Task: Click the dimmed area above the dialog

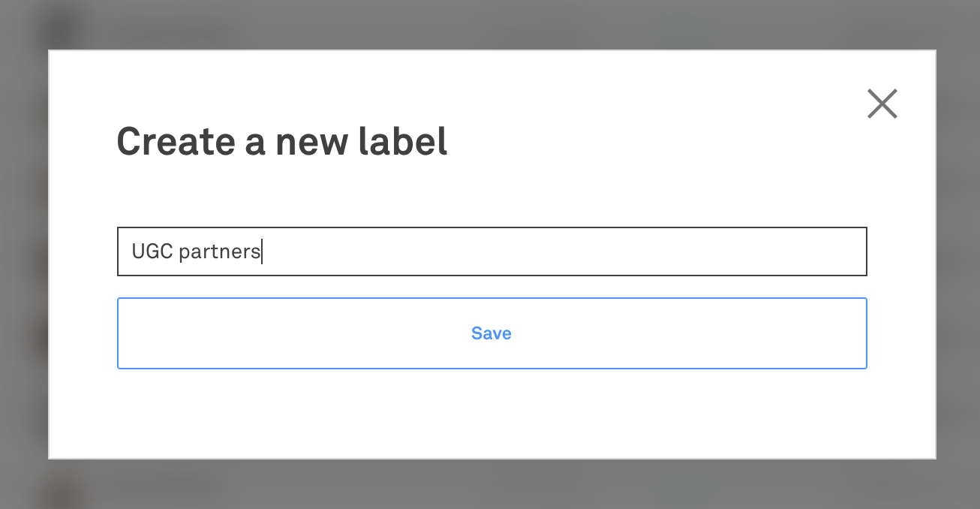Action: pyautogui.click(x=492, y=23)
